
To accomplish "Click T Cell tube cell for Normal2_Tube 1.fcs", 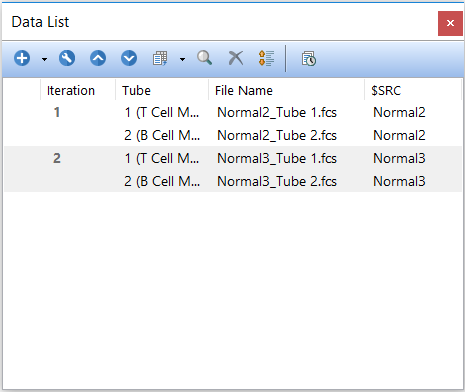I will coord(162,112).
